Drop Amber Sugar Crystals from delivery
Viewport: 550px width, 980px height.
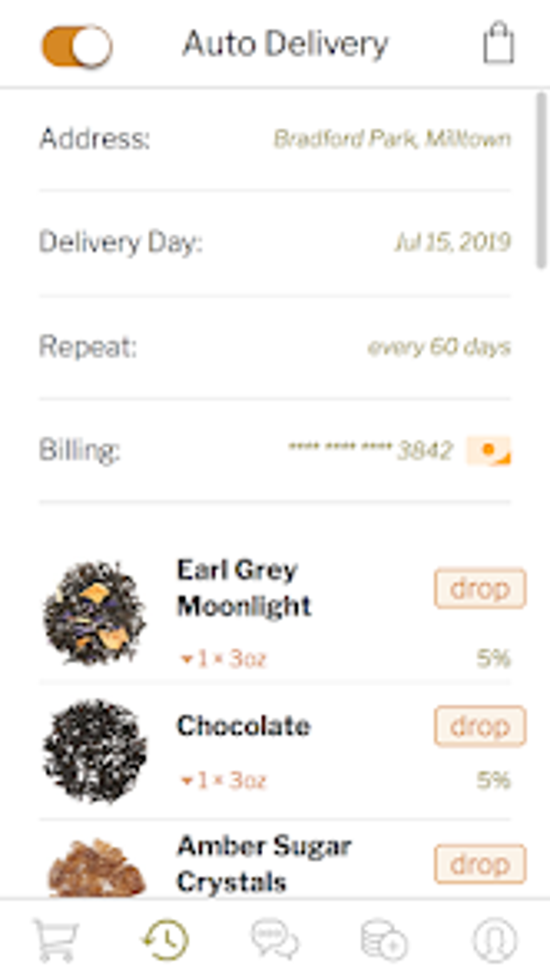479,864
